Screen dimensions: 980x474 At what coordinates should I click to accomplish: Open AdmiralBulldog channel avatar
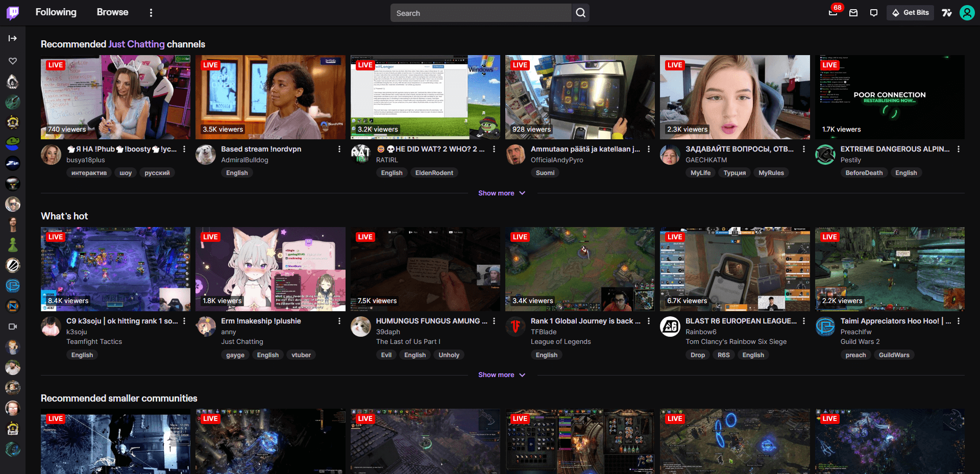tap(206, 155)
